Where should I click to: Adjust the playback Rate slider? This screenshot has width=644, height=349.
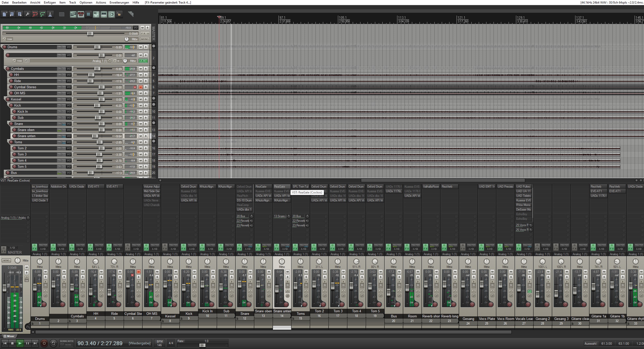202,345
